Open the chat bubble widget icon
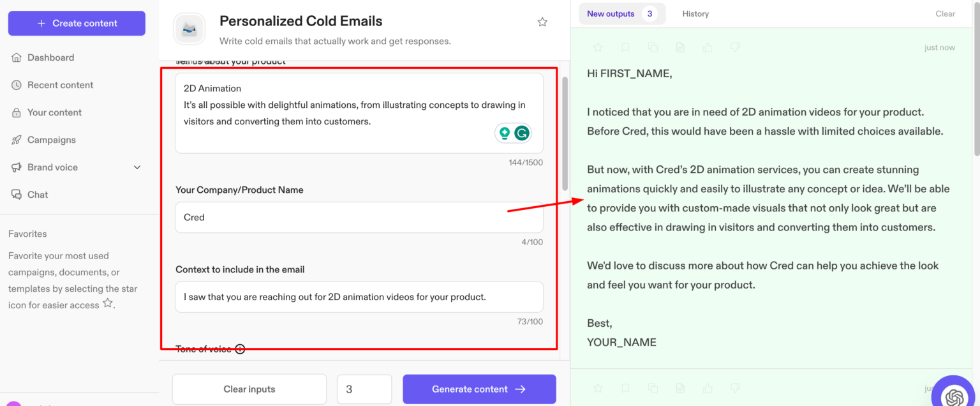This screenshot has width=980, height=406. coord(954,396)
